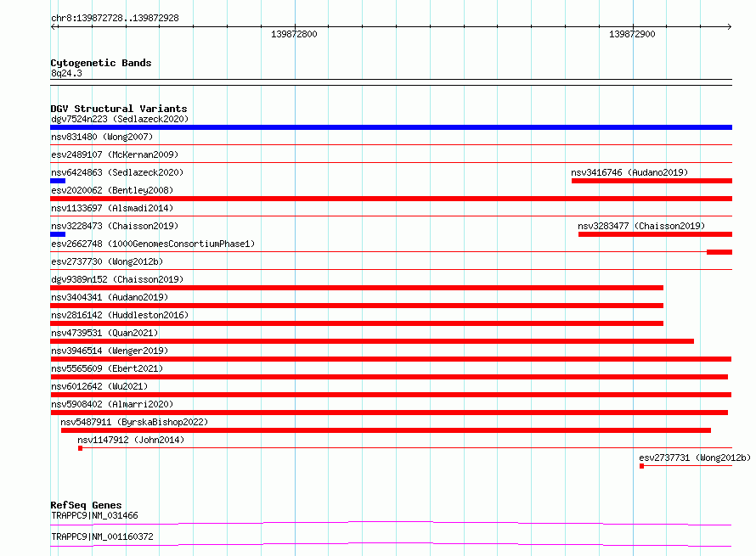Click the 139872800 ruler position label
The width and height of the screenshot is (756, 556).
coord(294,34)
